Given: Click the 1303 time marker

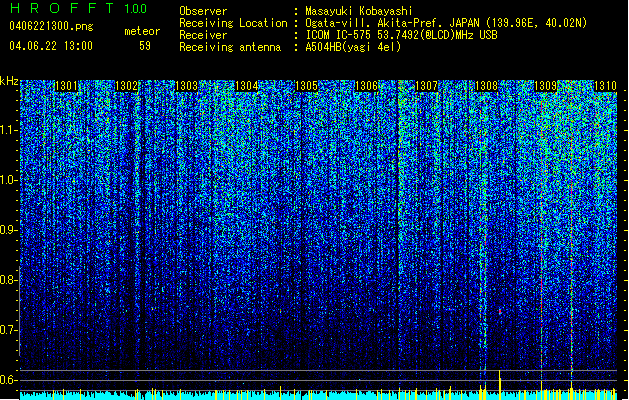Looking at the screenshot, I should [x=187, y=86].
